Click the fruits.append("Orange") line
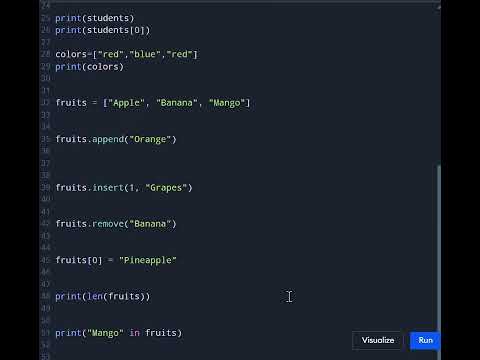Screen dimensions: 480x360 point(116,139)
